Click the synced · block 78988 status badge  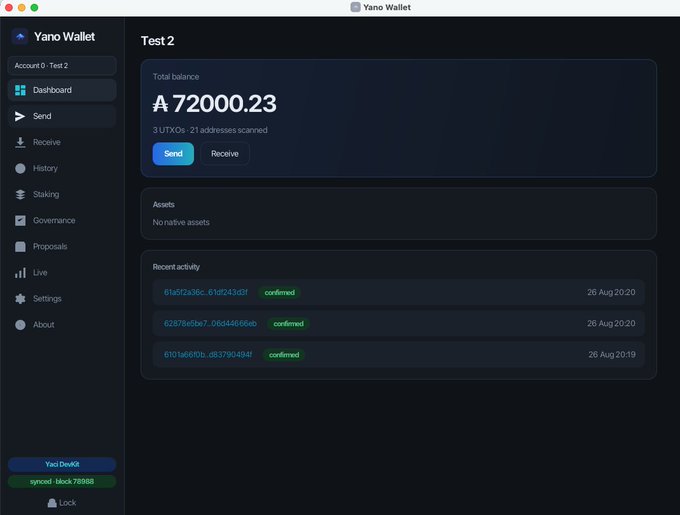[62, 482]
